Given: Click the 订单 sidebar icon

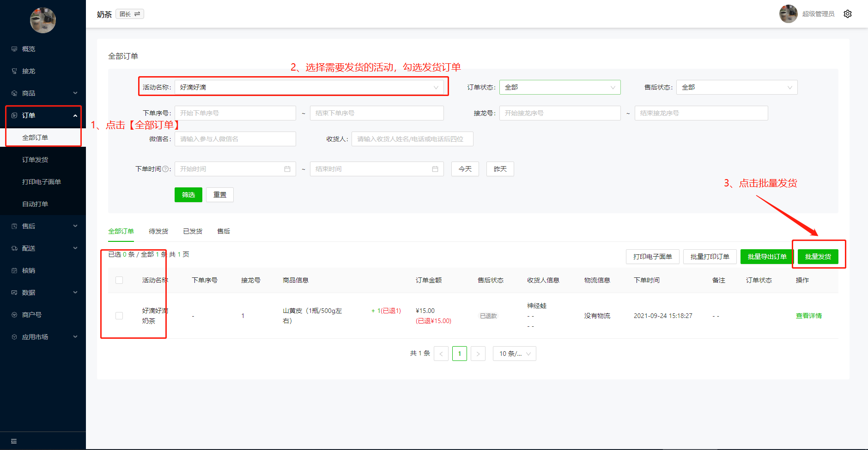Looking at the screenshot, I should pyautogui.click(x=14, y=115).
